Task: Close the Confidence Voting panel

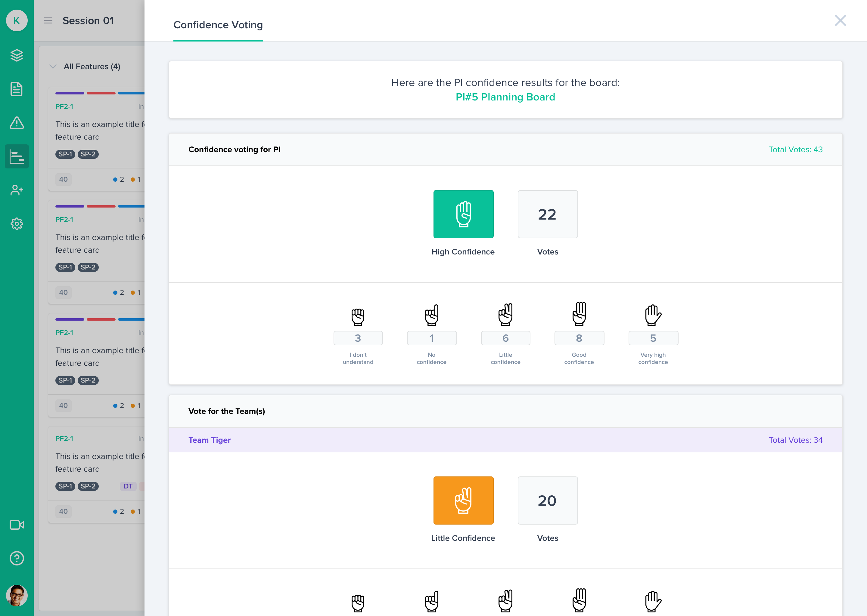Action: point(840,20)
